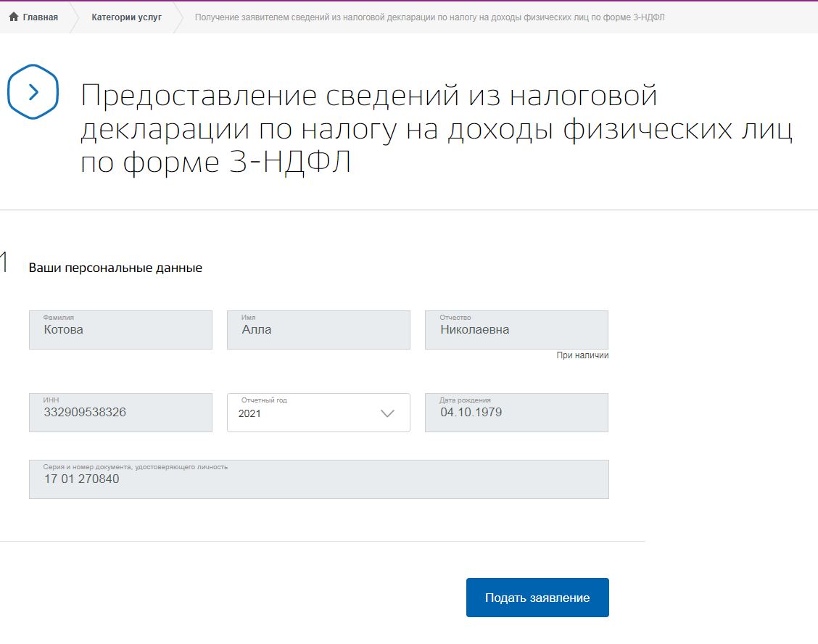Click the Отчество field with Николаевна

point(516,330)
